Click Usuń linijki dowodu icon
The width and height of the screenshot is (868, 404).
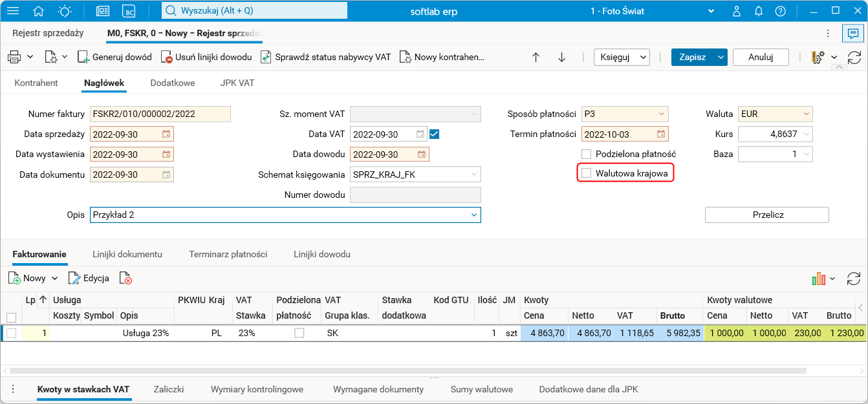pos(167,57)
